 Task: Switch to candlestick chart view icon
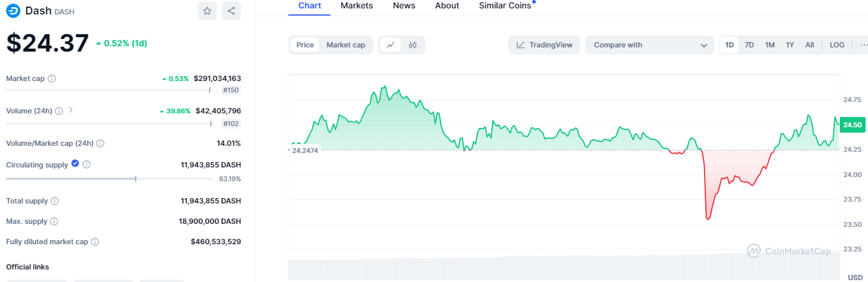coord(413,45)
